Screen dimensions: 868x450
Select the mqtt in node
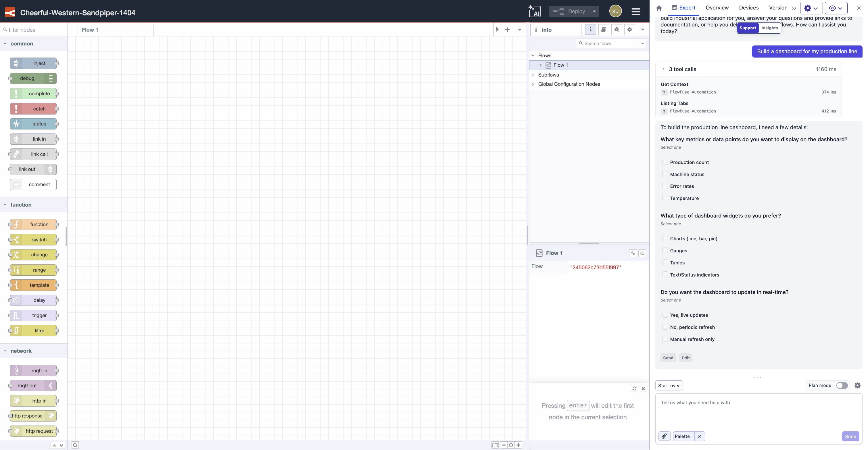tap(33, 370)
